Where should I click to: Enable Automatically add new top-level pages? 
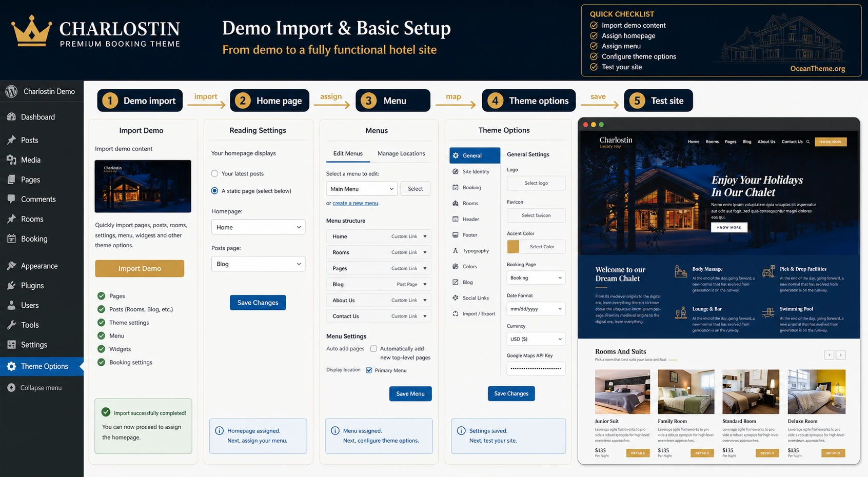(373, 349)
